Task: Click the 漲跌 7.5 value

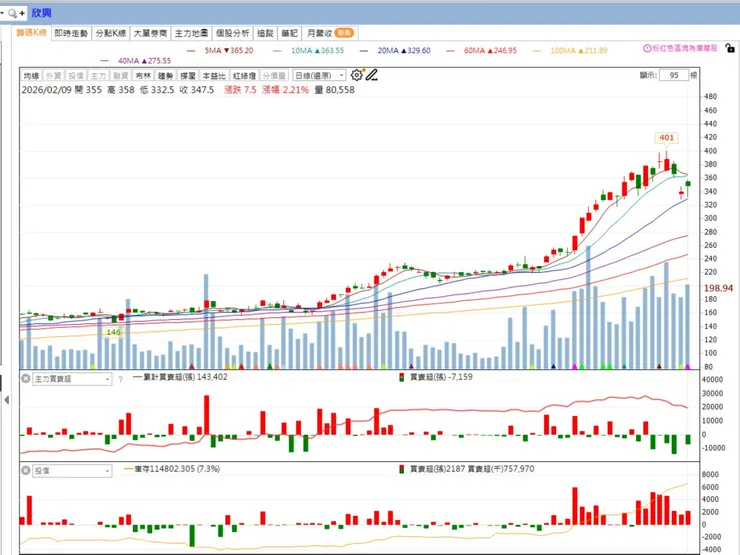Action: (240, 90)
